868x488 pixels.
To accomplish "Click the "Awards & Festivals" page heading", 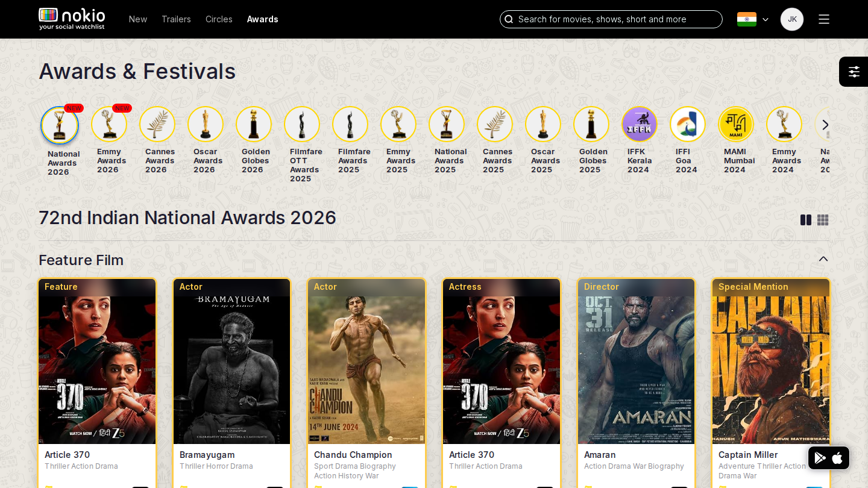I will click(137, 71).
